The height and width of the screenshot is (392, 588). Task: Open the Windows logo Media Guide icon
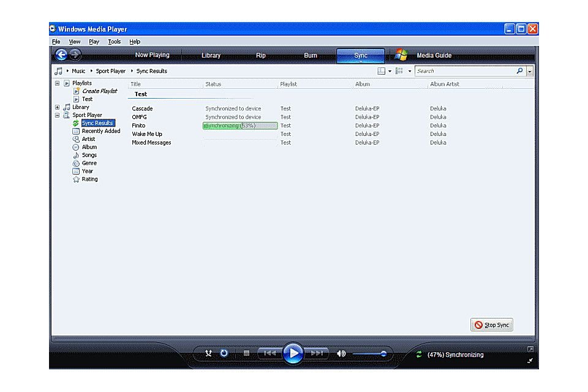point(401,55)
